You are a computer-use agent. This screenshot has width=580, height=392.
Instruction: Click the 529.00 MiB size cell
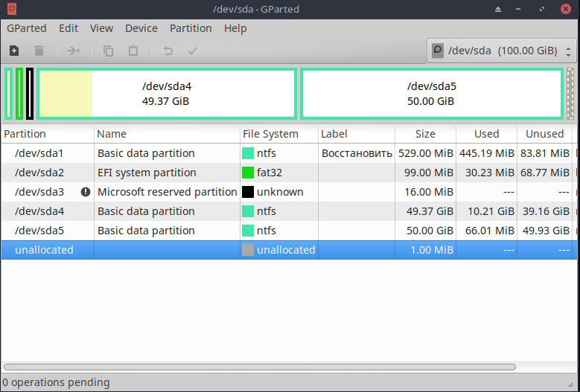425,153
